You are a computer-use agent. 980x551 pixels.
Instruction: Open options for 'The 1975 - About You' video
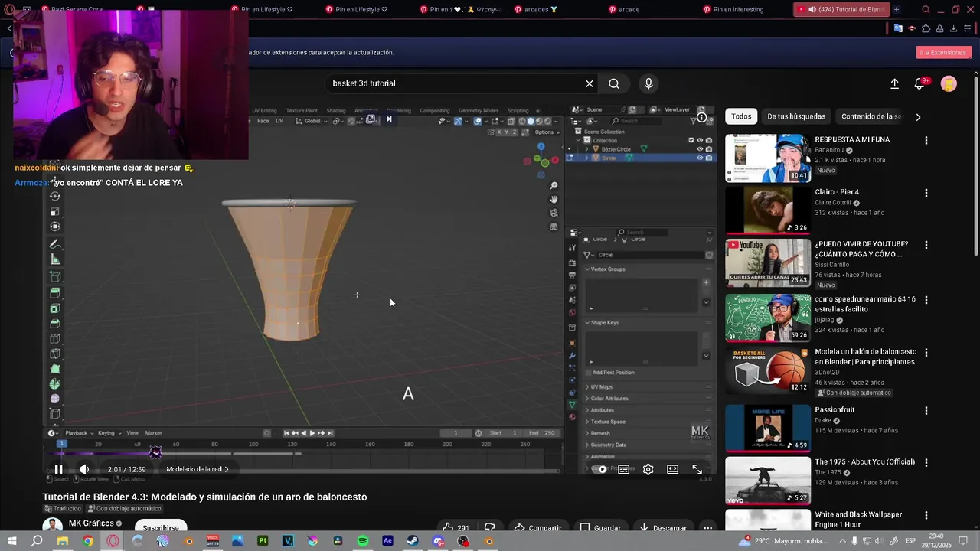click(926, 463)
